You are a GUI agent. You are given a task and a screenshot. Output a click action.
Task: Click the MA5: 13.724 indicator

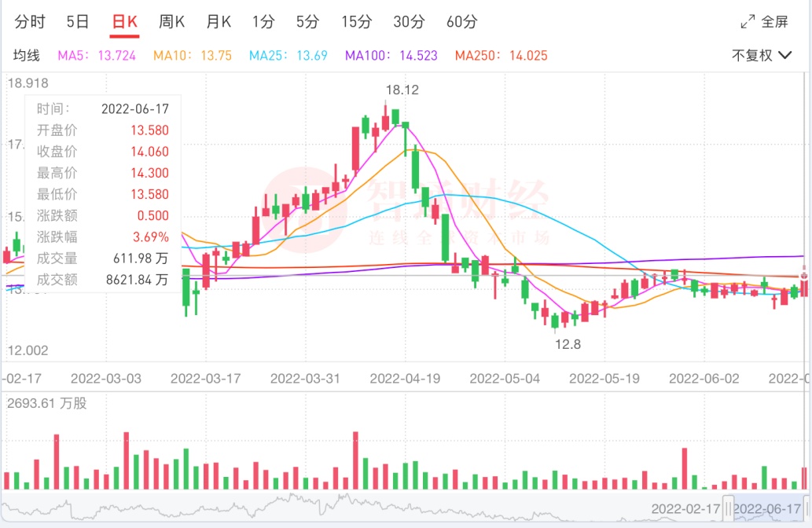coord(97,55)
